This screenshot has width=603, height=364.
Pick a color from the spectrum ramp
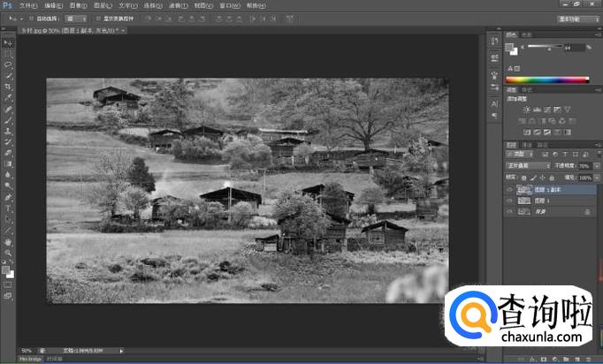point(547,80)
